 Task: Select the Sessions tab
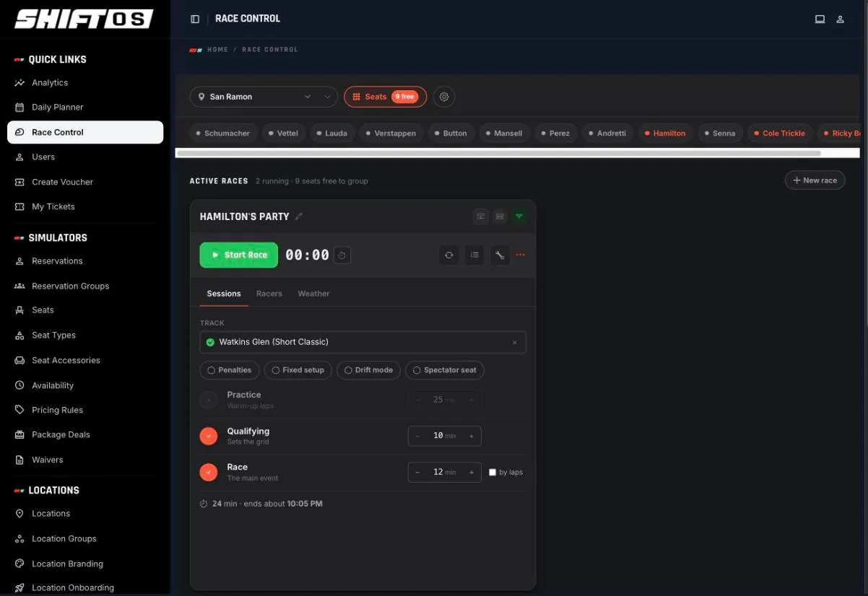click(224, 294)
